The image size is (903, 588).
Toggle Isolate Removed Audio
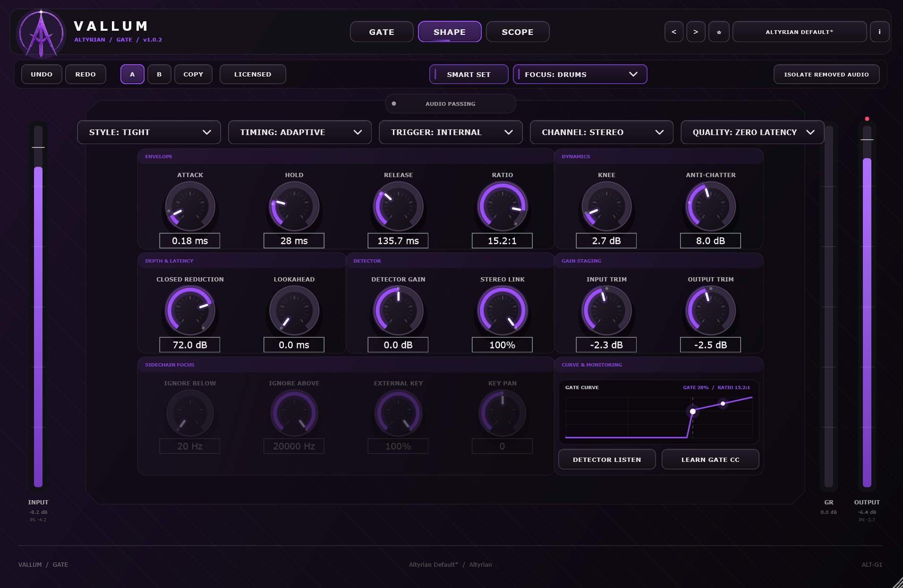click(x=826, y=74)
